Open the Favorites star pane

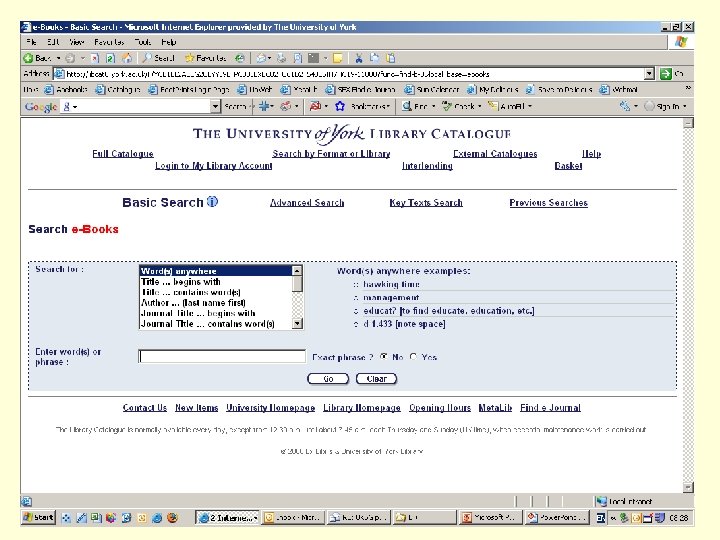pos(189,58)
